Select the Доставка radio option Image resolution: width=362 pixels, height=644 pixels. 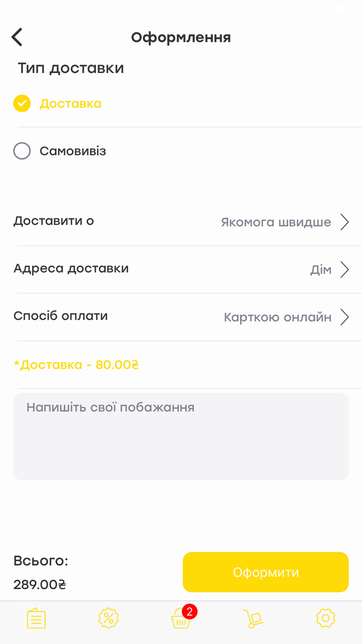point(22,104)
